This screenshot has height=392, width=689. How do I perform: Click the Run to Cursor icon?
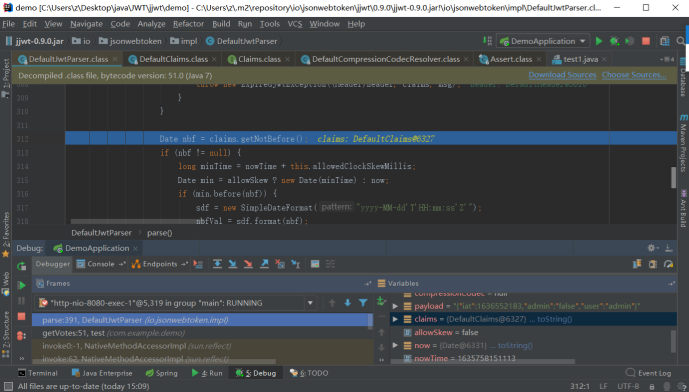[x=295, y=264]
